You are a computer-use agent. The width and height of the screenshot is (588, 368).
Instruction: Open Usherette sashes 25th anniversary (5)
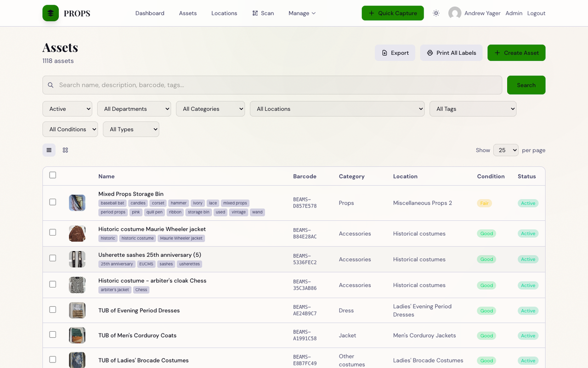click(x=150, y=255)
